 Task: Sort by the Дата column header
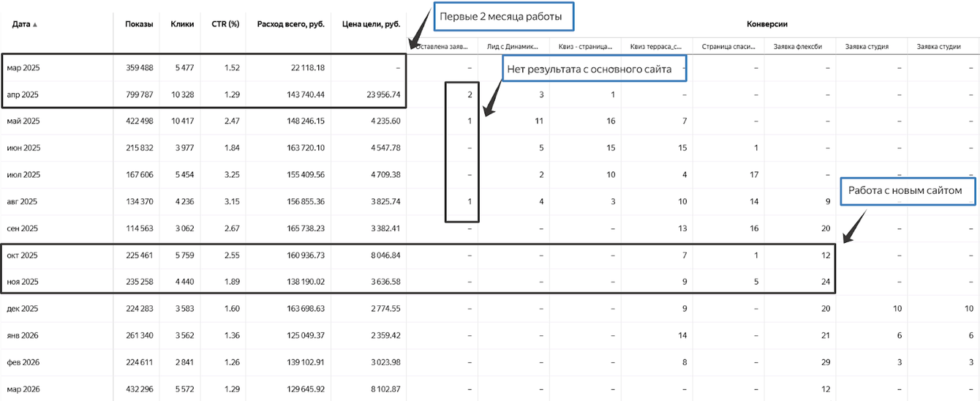pyautogui.click(x=24, y=24)
